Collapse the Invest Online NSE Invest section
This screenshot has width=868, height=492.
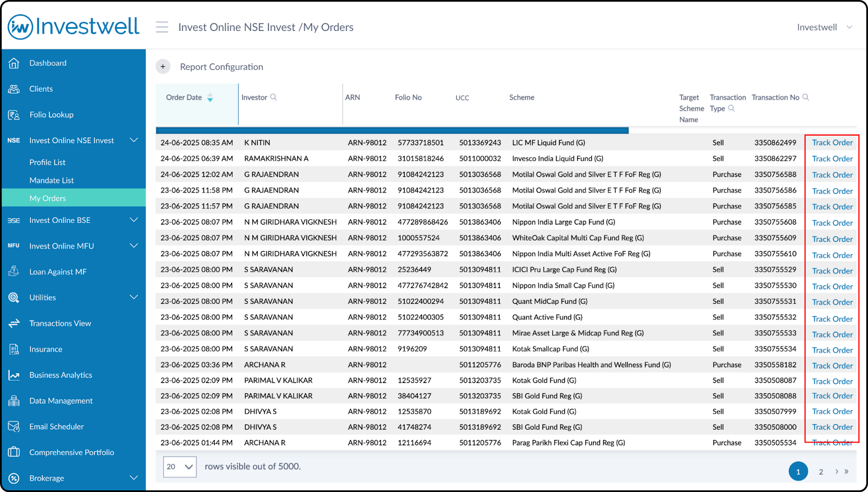[134, 140]
